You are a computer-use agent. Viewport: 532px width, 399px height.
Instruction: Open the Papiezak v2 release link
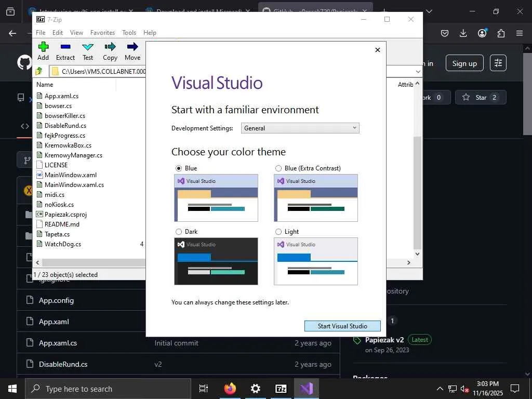point(384,340)
